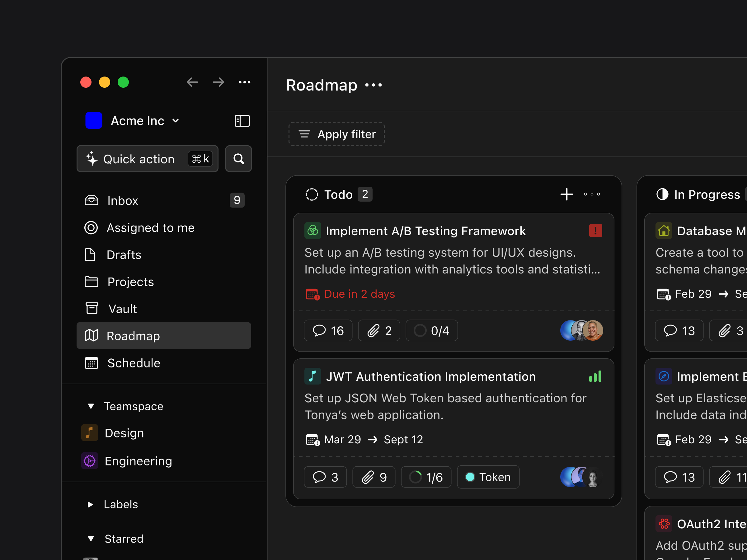Expand the Labels section
The width and height of the screenshot is (747, 560).
click(90, 504)
